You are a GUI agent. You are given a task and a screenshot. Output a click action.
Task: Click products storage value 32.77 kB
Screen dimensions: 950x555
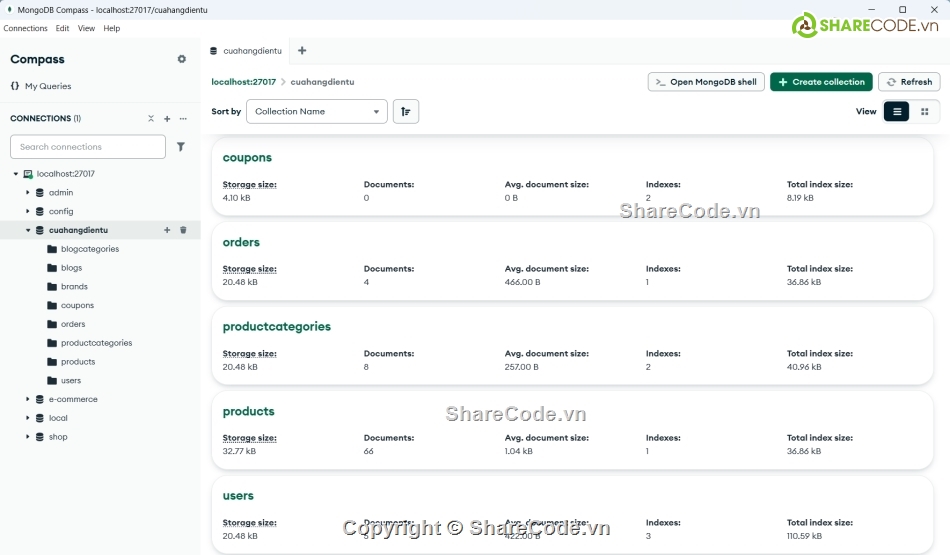click(239, 451)
